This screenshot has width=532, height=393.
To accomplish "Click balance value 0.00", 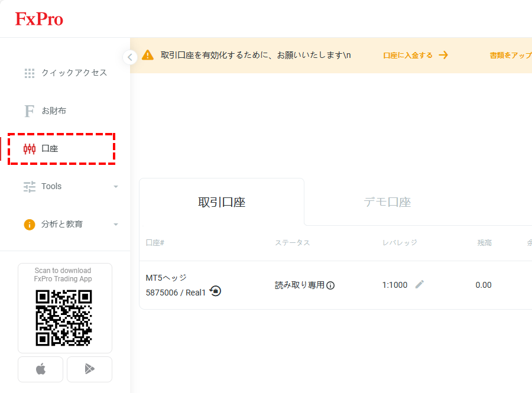I will (x=484, y=285).
